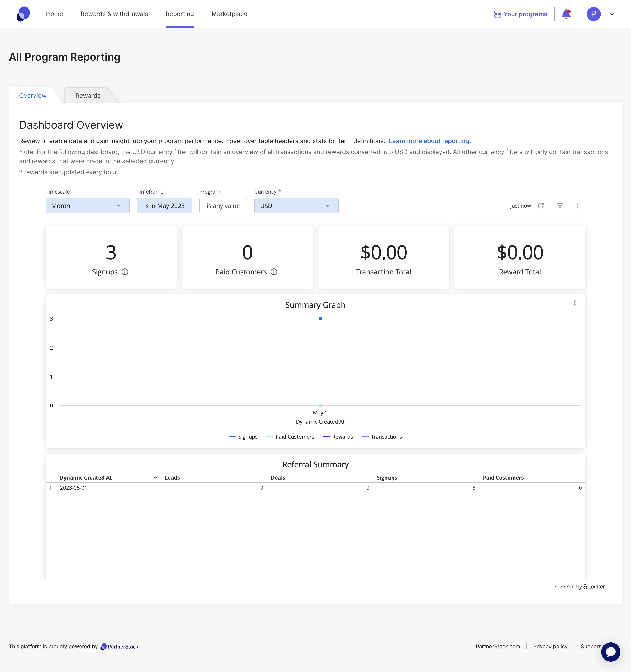Viewport: 631px width, 672px height.
Task: Open Learn more about reporting link
Action: point(430,141)
